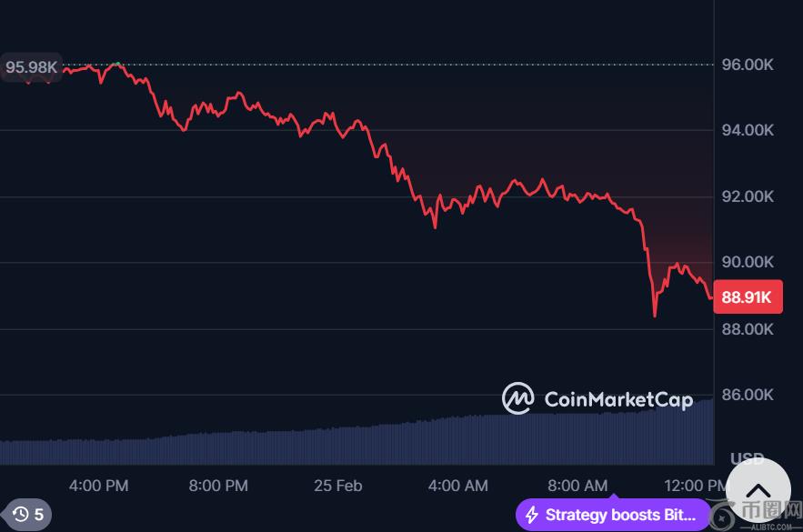803x532 pixels.
Task: Click the CoinMarketCap watermark text
Action: (617, 399)
